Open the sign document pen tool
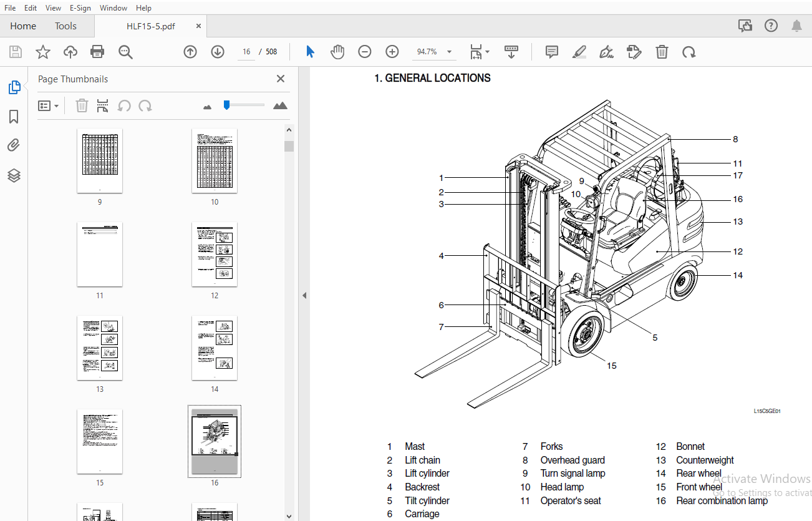Image resolution: width=812 pixels, height=521 pixels. 606,52
